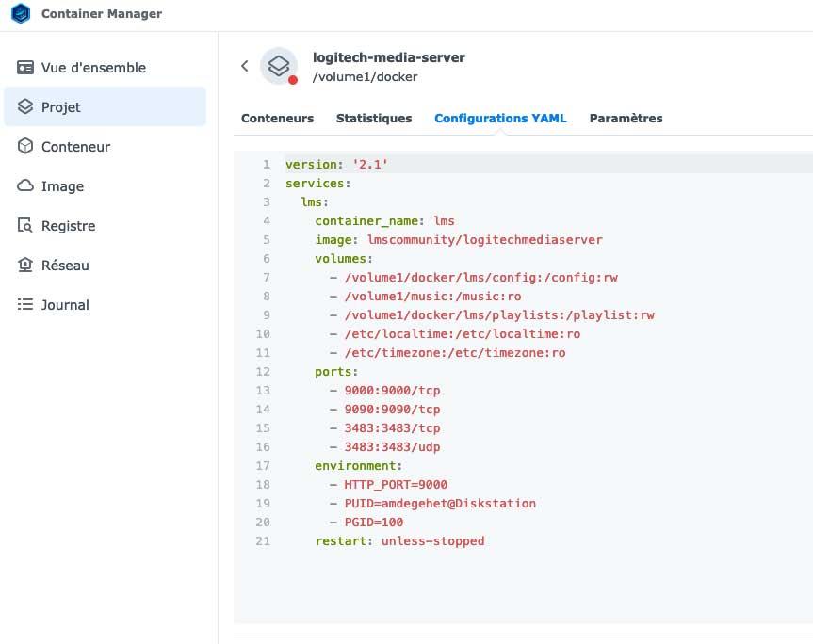Place cursor on the version '2.1' line
Viewport: 813px width, 644px height.
click(337, 165)
